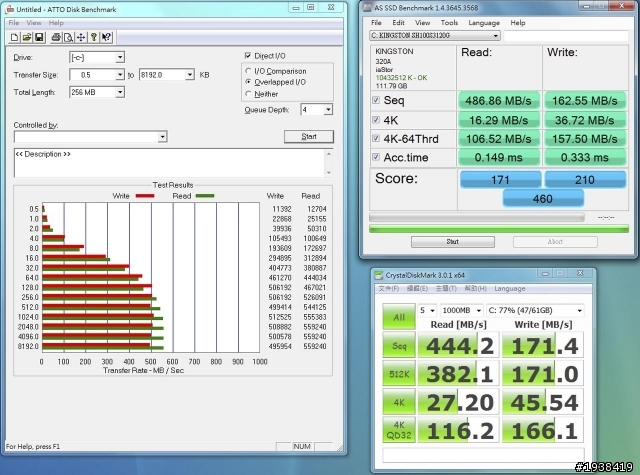The width and height of the screenshot is (640, 475).
Task: Open AS SSD Language menu
Action: [484, 23]
